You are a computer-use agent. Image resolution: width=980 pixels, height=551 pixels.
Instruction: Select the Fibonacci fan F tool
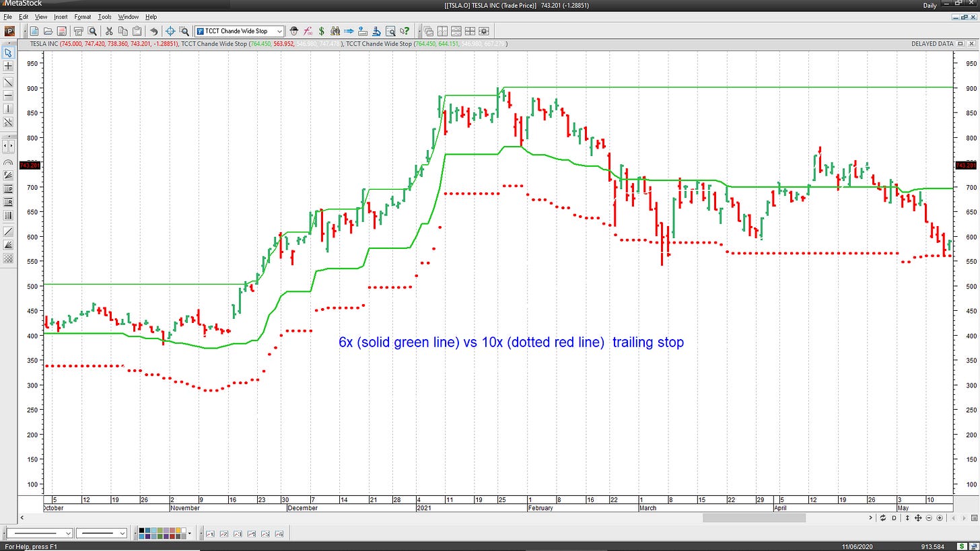[9, 176]
